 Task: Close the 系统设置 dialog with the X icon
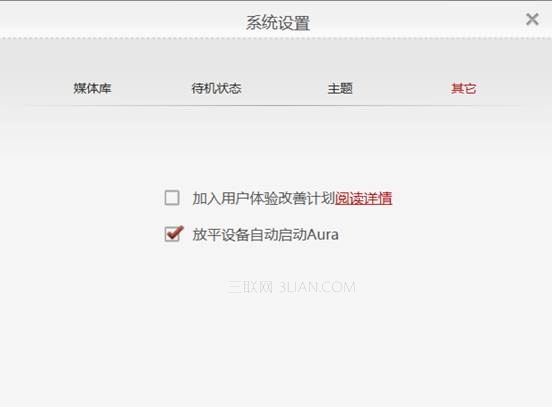pos(532,19)
